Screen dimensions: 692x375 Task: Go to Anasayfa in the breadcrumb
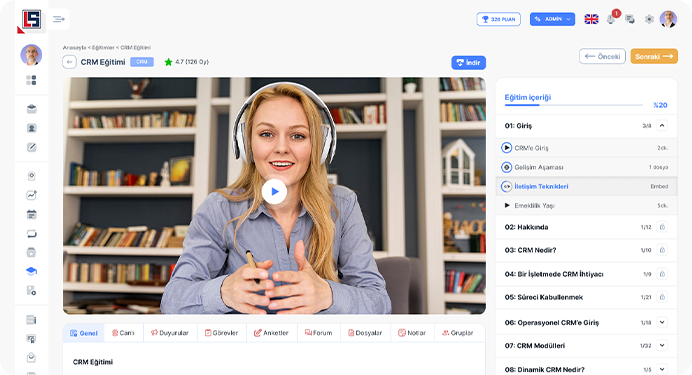(x=74, y=48)
